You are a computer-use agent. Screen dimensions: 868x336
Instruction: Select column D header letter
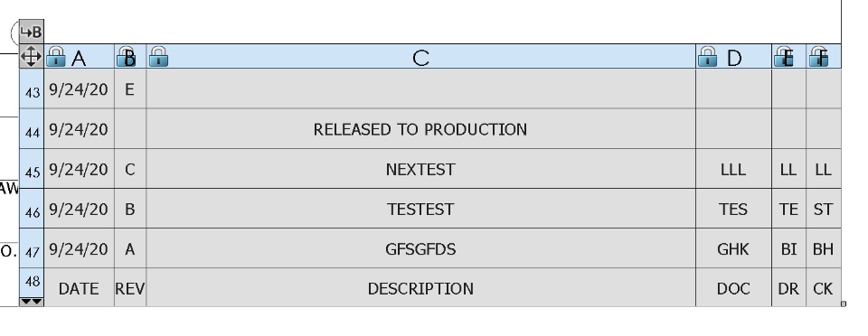pyautogui.click(x=734, y=58)
